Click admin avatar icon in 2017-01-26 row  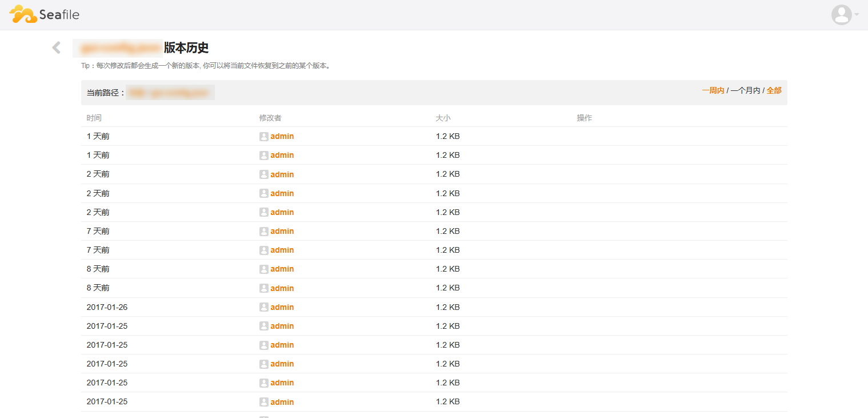(x=263, y=307)
